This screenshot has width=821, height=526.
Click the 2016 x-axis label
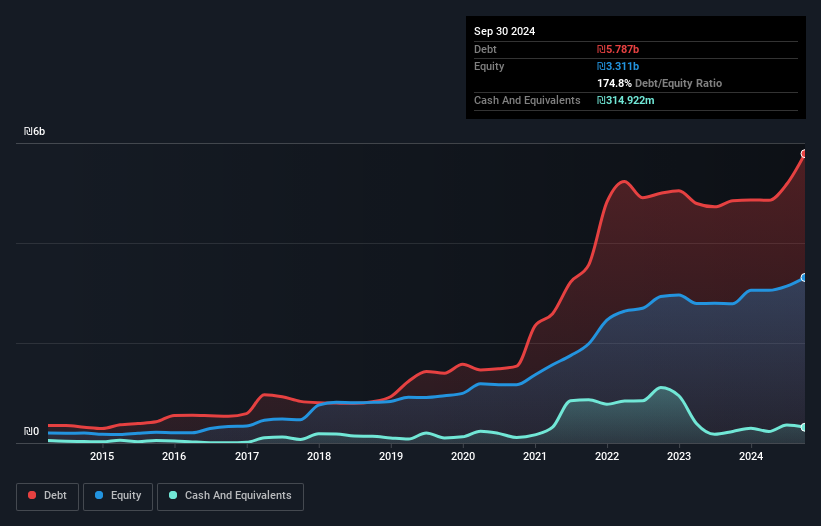174,456
